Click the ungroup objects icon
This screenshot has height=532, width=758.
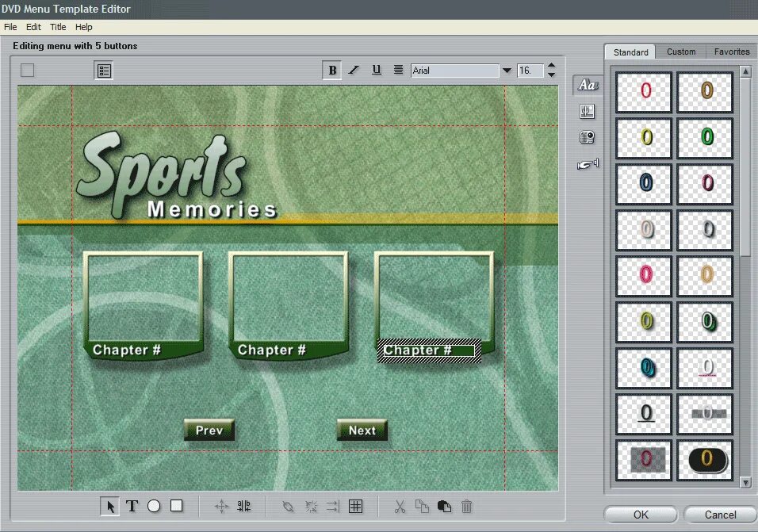pyautogui.click(x=311, y=507)
